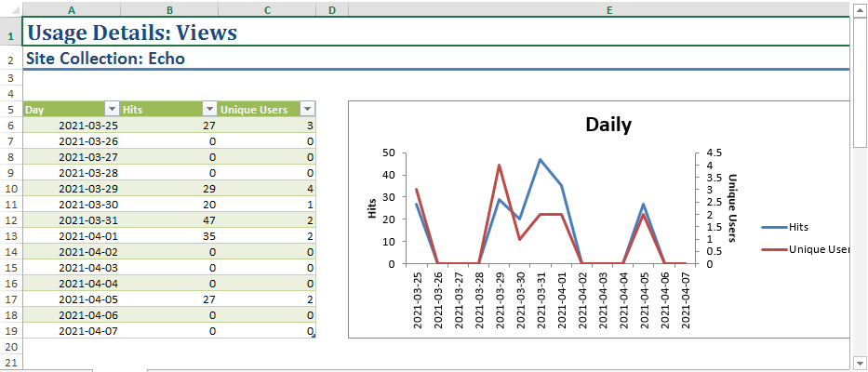The height and width of the screenshot is (372, 868).
Task: Select the 2021-03-25 date cell
Action: point(72,126)
